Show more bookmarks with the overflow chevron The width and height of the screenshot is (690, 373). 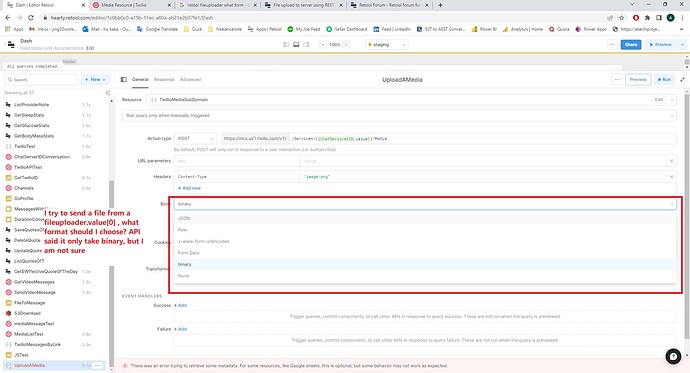pyautogui.click(x=682, y=29)
